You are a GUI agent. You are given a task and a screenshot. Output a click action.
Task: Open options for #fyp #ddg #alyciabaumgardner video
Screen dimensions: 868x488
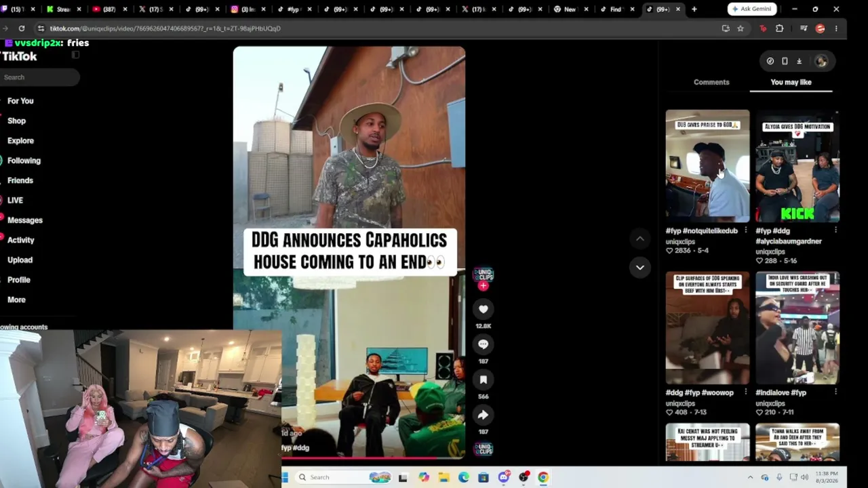coord(835,230)
